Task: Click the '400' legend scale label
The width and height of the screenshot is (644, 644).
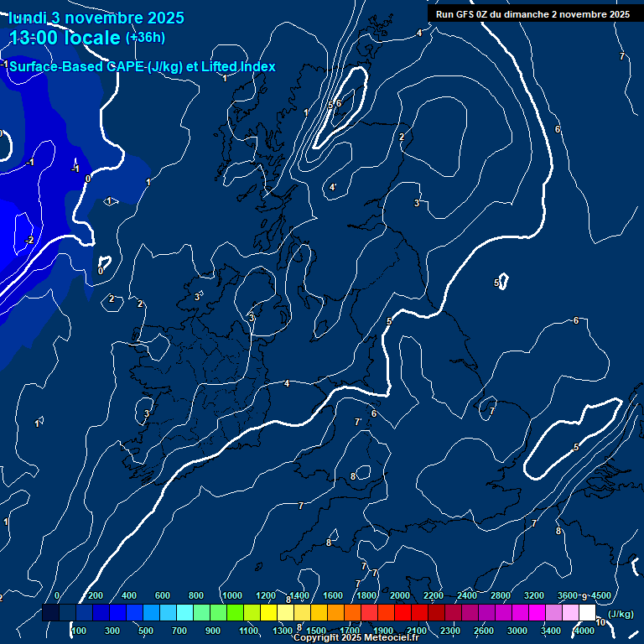Action: pos(129,595)
